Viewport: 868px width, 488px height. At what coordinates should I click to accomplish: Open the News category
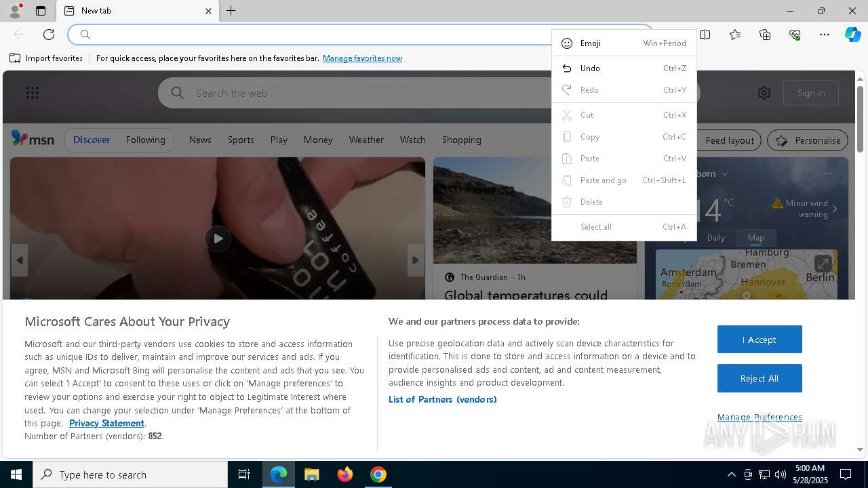pos(200,140)
